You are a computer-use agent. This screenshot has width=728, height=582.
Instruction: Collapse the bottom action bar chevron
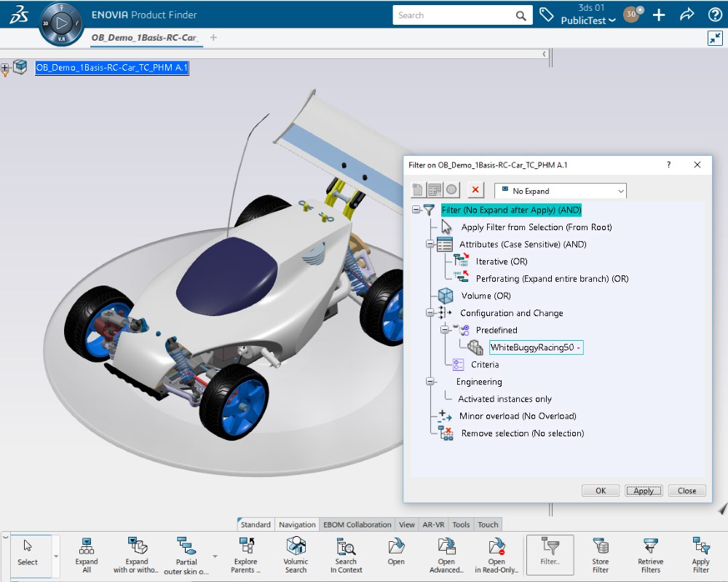point(5,538)
